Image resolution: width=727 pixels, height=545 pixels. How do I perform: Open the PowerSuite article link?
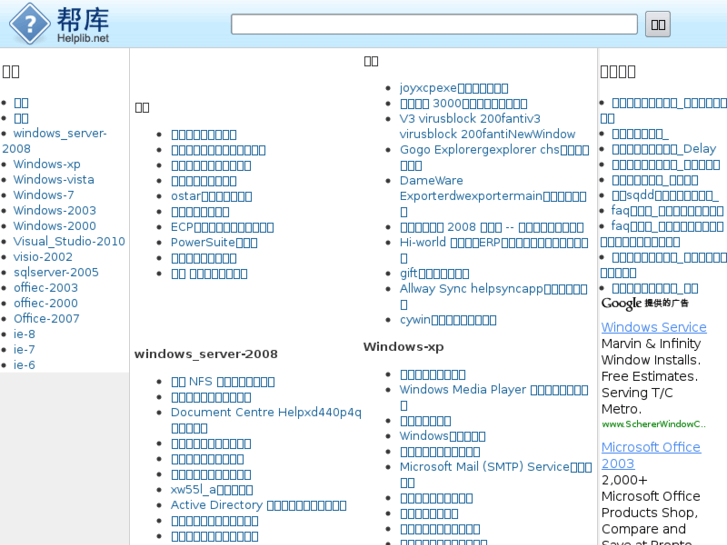tap(214, 243)
